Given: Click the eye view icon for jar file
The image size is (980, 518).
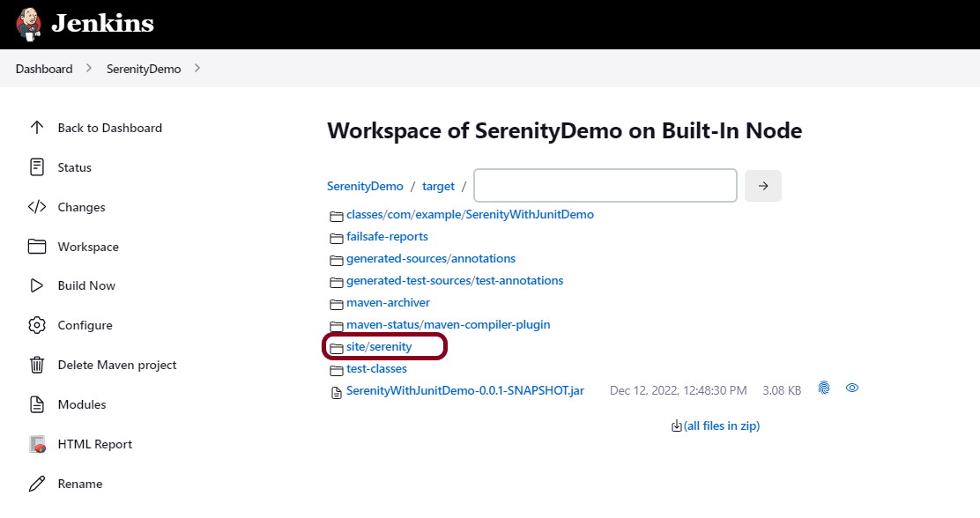Looking at the screenshot, I should 852,388.
